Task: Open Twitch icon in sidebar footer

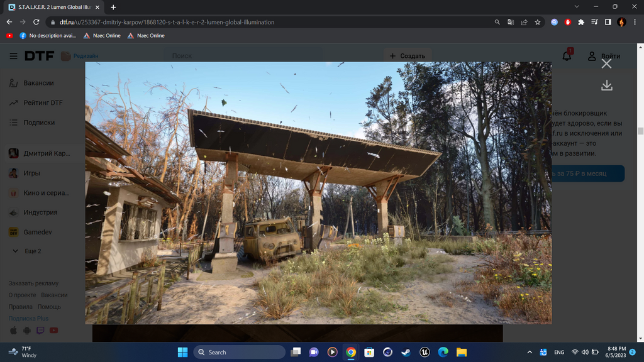Action: click(x=40, y=331)
